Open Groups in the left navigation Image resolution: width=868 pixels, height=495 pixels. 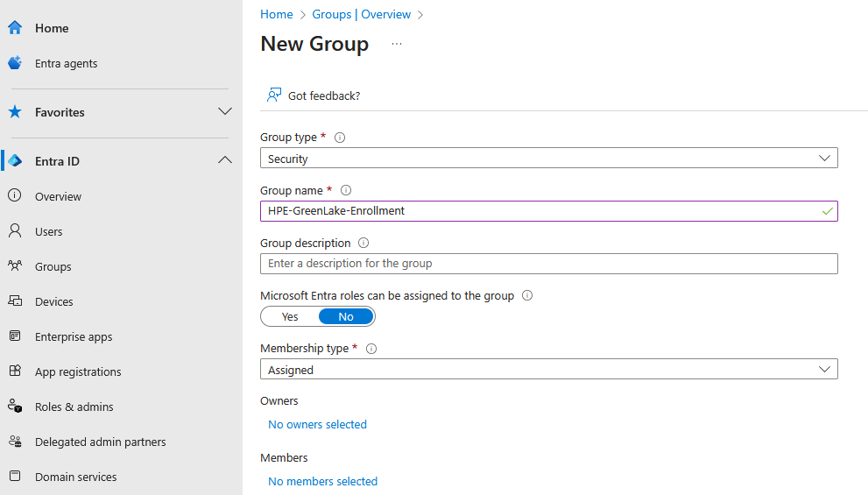(53, 266)
